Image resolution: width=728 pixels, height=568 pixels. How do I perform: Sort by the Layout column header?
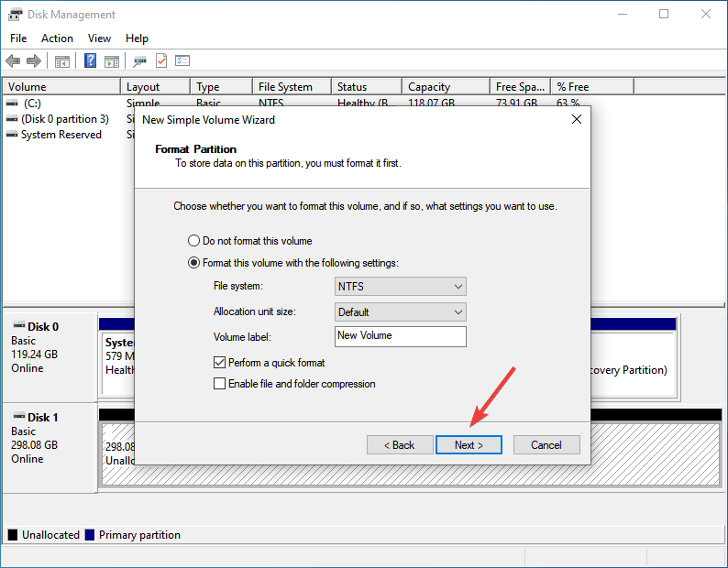pos(156,87)
